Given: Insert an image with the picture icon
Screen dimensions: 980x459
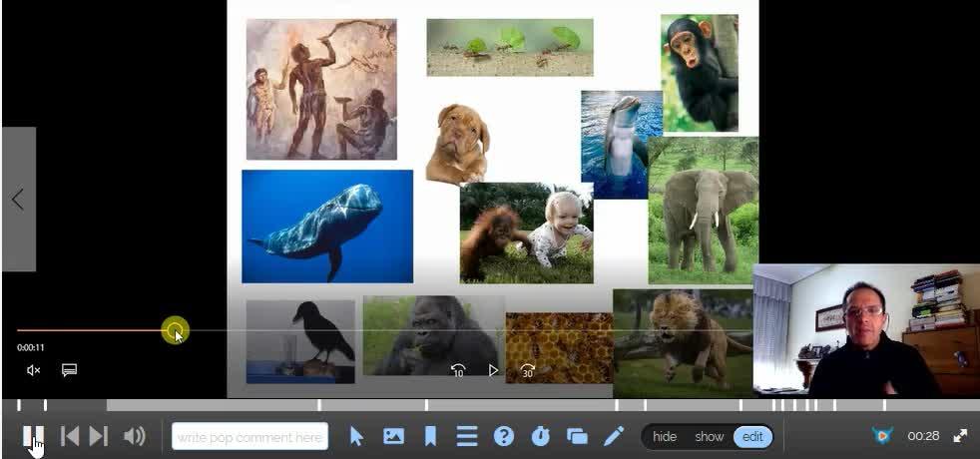Looking at the screenshot, I should (393, 436).
